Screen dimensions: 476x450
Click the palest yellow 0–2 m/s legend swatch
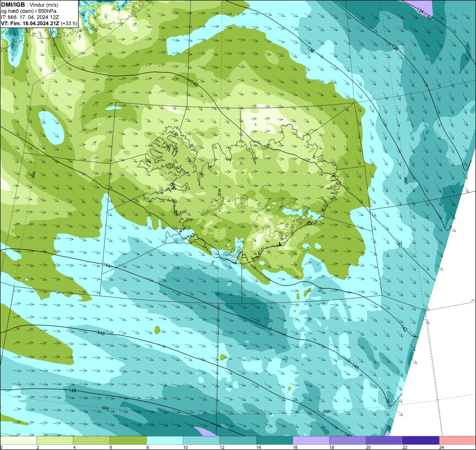click(x=19, y=440)
